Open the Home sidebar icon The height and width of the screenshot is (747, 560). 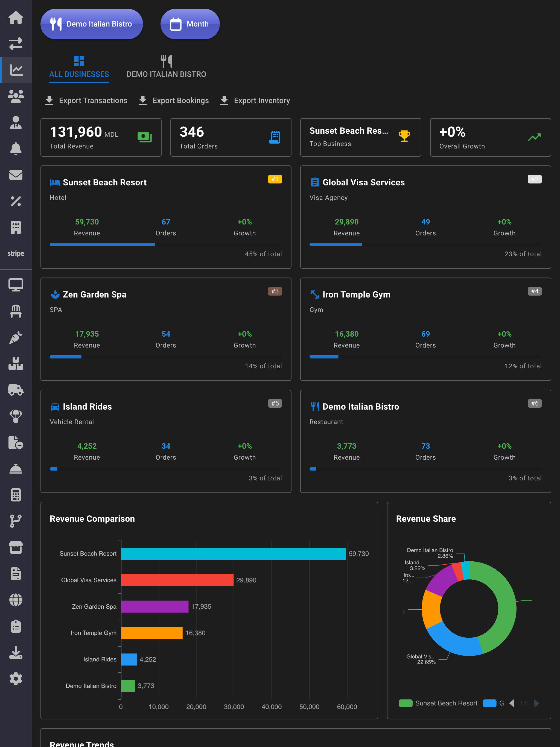16,17
